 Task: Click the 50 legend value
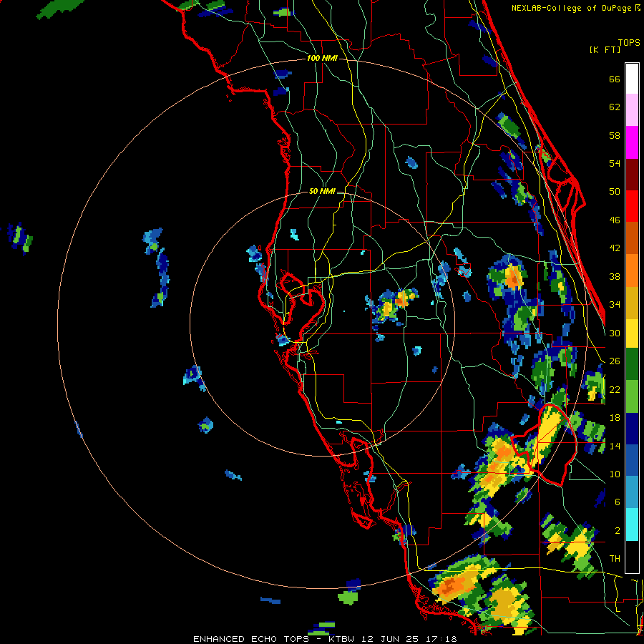[615, 191]
